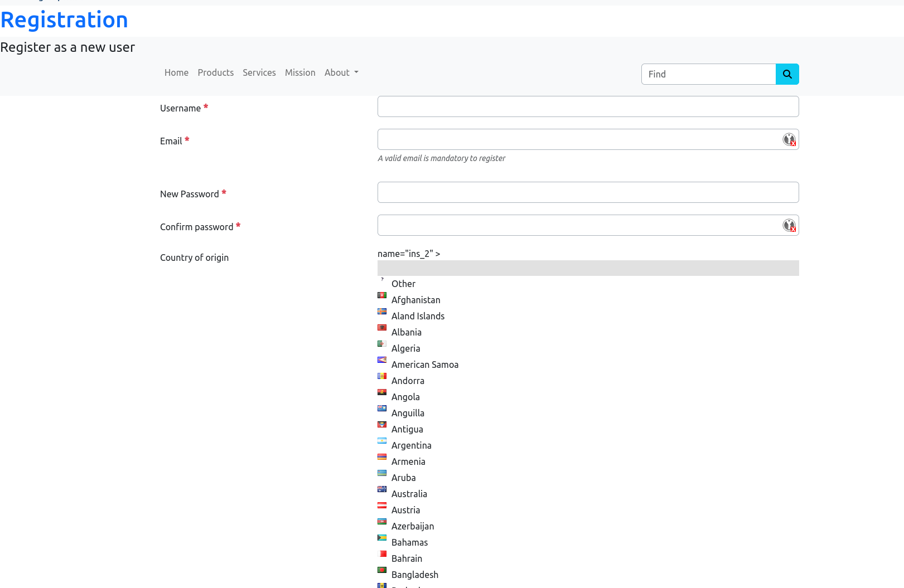
Task: Choose Albania as country of origin
Action: click(x=406, y=332)
